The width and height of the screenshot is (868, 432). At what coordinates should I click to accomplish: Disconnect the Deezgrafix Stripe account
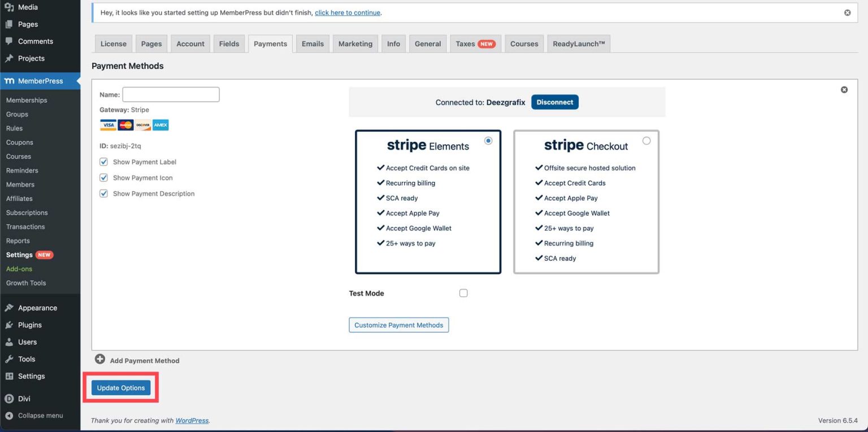pos(554,102)
